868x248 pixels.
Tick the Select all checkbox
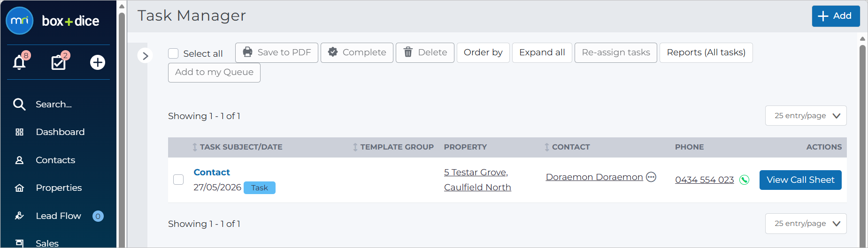173,53
